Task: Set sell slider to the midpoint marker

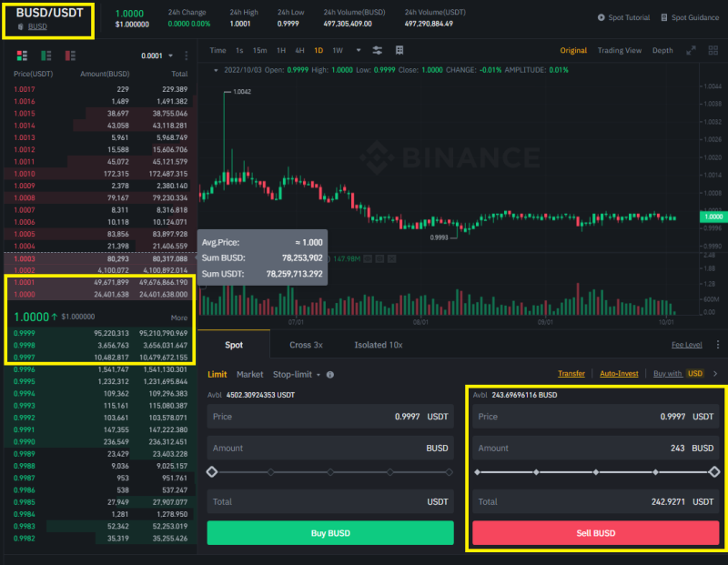Action: (x=596, y=472)
